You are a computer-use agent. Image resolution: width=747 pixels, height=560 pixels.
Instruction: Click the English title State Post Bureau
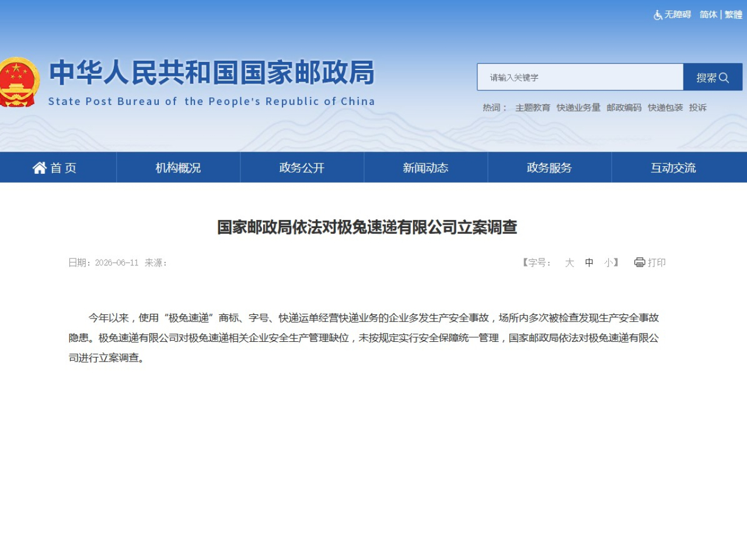tap(211, 101)
